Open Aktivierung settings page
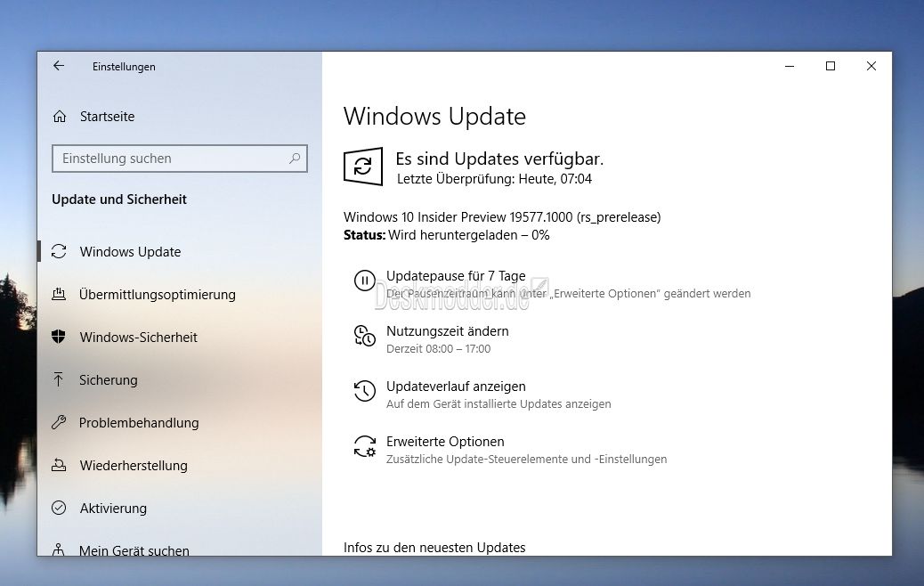Viewport: 924px width, 586px height. [x=113, y=509]
